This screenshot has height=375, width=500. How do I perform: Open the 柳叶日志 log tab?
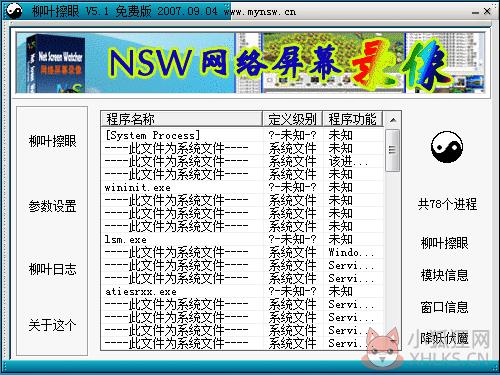click(x=52, y=269)
